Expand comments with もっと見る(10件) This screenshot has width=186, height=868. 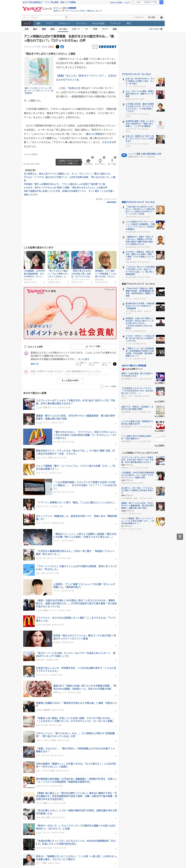click(x=70, y=380)
